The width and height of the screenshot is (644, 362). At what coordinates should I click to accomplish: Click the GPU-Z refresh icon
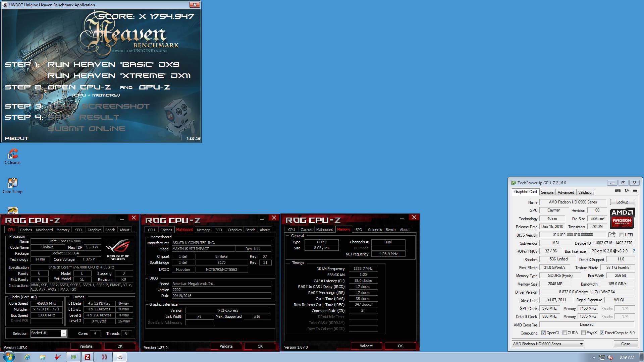click(627, 190)
